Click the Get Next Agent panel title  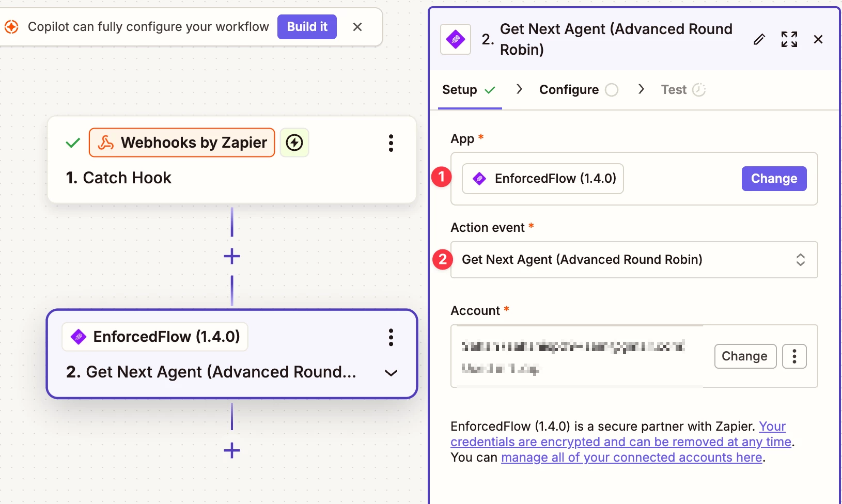(616, 39)
